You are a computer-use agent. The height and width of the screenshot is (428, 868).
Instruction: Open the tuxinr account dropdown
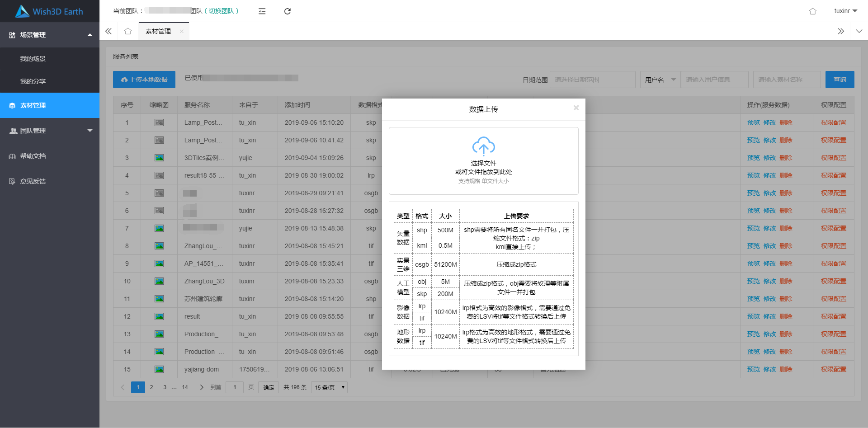pyautogui.click(x=845, y=11)
